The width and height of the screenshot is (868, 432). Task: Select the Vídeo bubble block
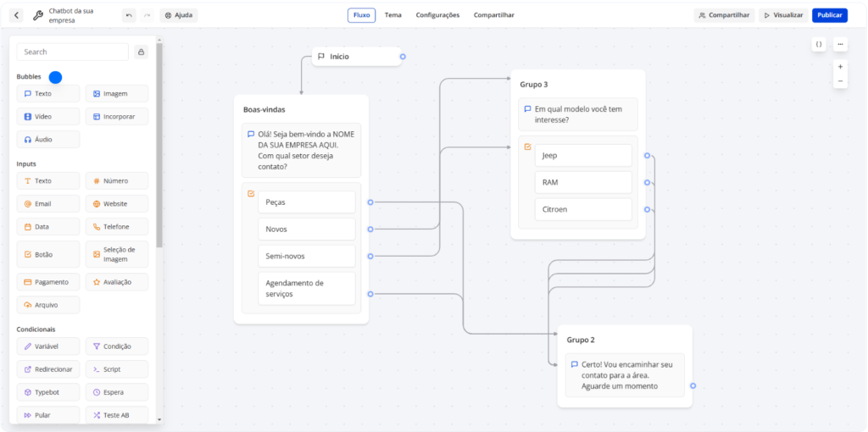48,117
